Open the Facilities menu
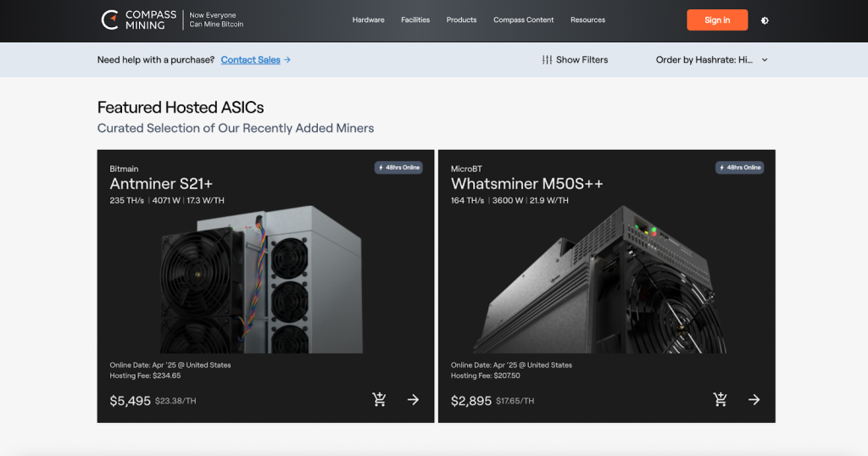Viewport: 868px width, 456px height. [x=415, y=20]
